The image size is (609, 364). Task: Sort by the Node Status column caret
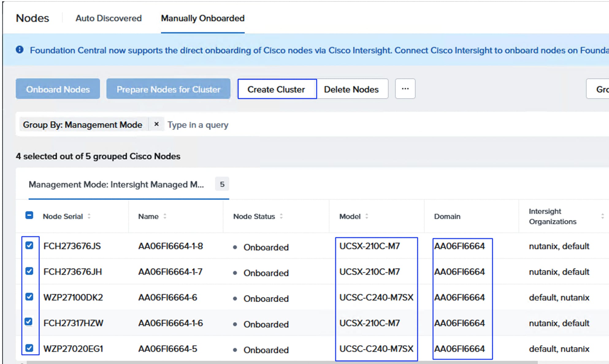click(282, 216)
